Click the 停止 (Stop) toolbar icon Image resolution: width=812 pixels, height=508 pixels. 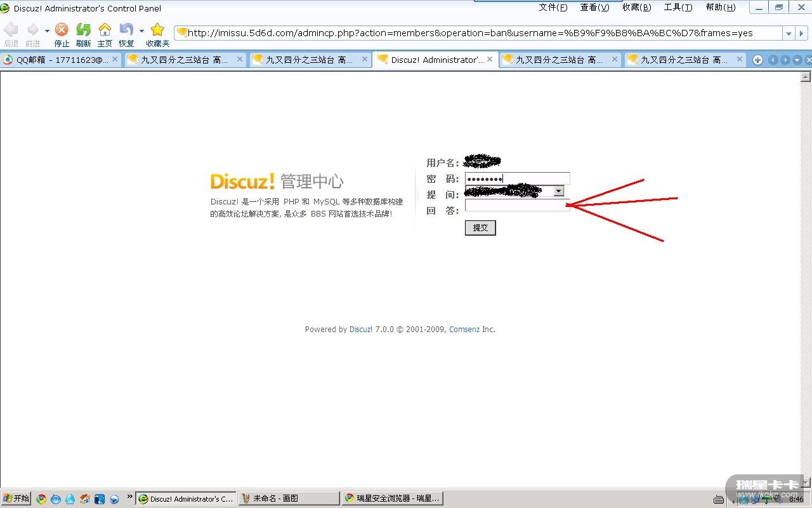pyautogui.click(x=62, y=30)
